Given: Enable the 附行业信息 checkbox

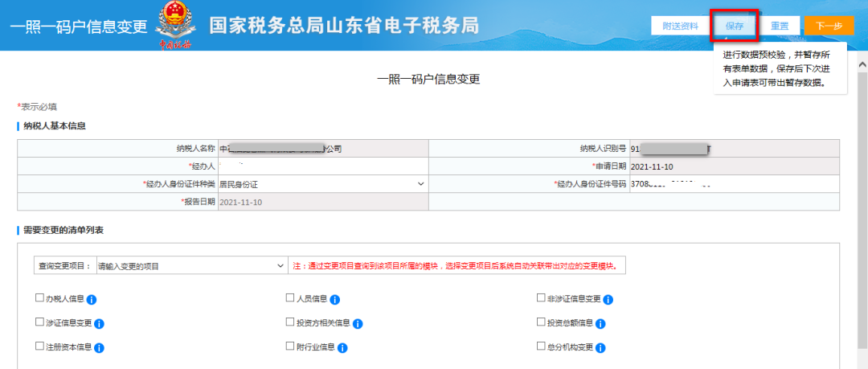Looking at the screenshot, I should click(x=290, y=346).
